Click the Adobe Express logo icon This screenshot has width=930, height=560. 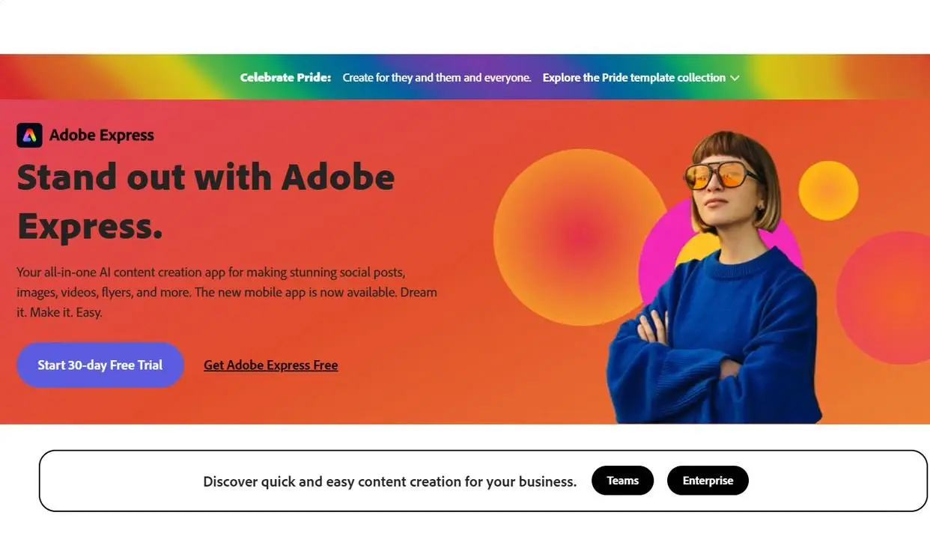[x=29, y=136]
